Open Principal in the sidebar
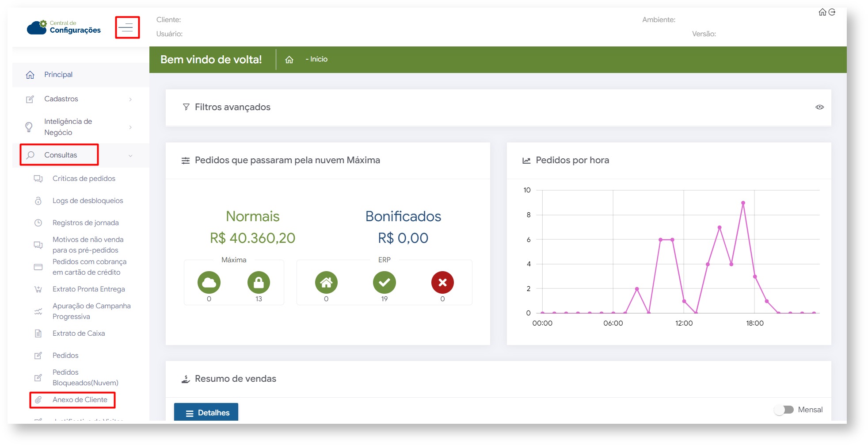The height and width of the screenshot is (445, 868). [x=58, y=75]
